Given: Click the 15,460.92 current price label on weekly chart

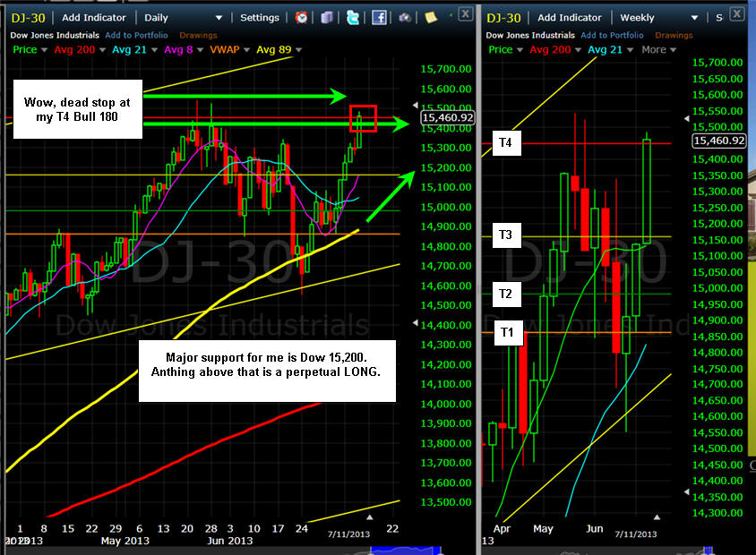Looking at the screenshot, I should tap(719, 141).
